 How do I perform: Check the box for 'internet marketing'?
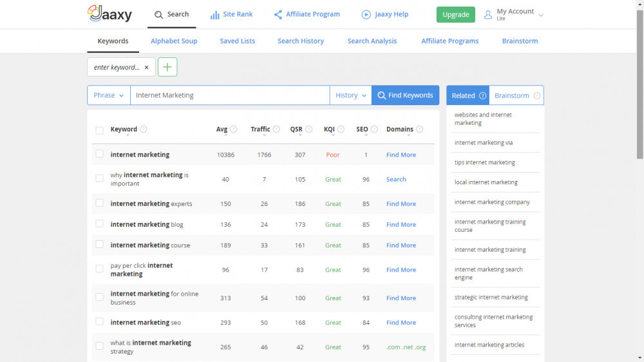click(x=99, y=154)
